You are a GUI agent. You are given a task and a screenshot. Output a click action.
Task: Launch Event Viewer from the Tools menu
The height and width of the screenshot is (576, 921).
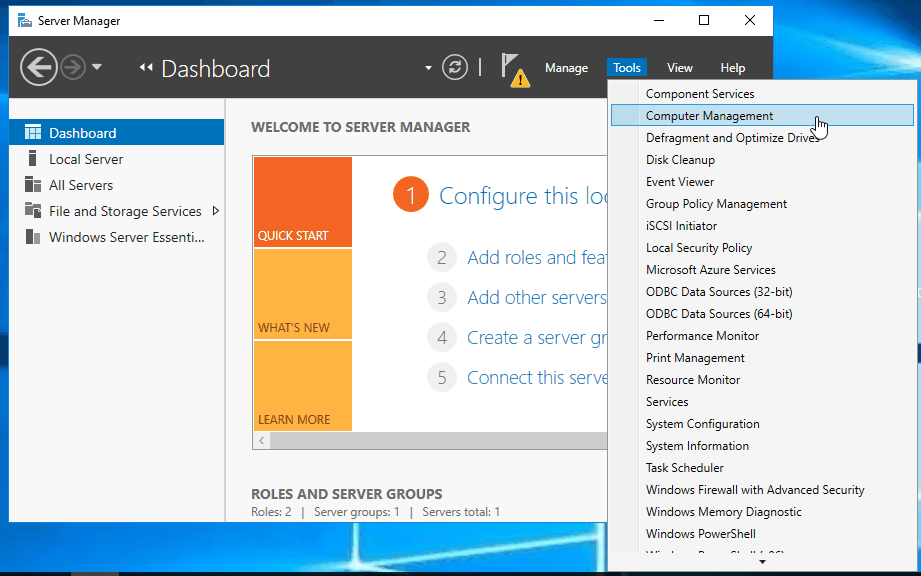[x=680, y=181]
